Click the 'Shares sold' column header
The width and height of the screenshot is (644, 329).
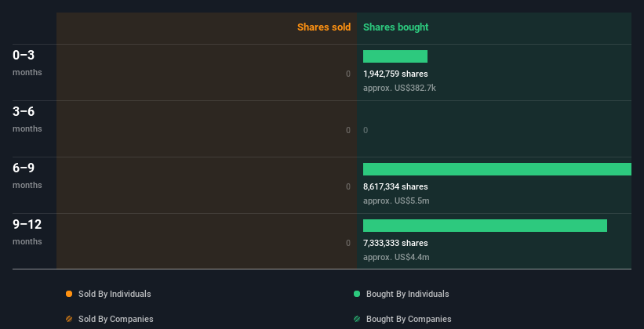[x=324, y=27]
